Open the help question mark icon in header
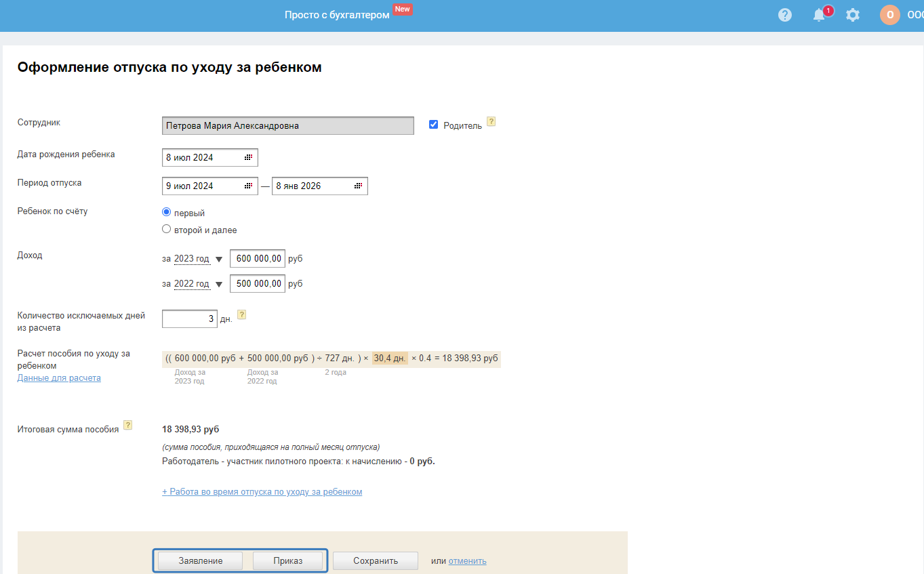Screen dimensions: 924x574 [x=785, y=15]
